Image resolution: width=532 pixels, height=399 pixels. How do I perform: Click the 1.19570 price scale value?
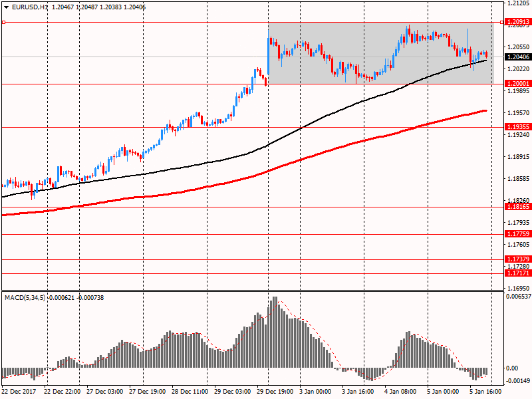click(518, 112)
